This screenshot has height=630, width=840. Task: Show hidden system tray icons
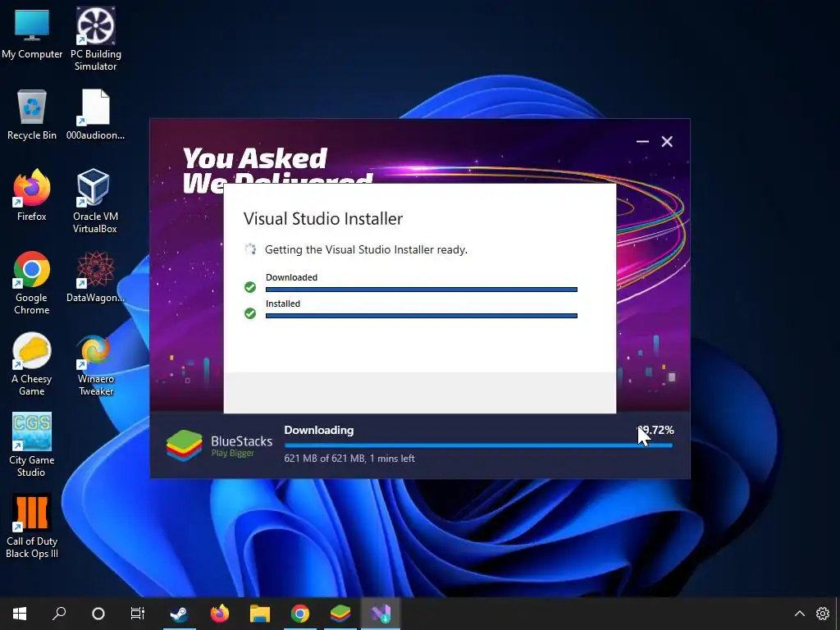coord(799,614)
